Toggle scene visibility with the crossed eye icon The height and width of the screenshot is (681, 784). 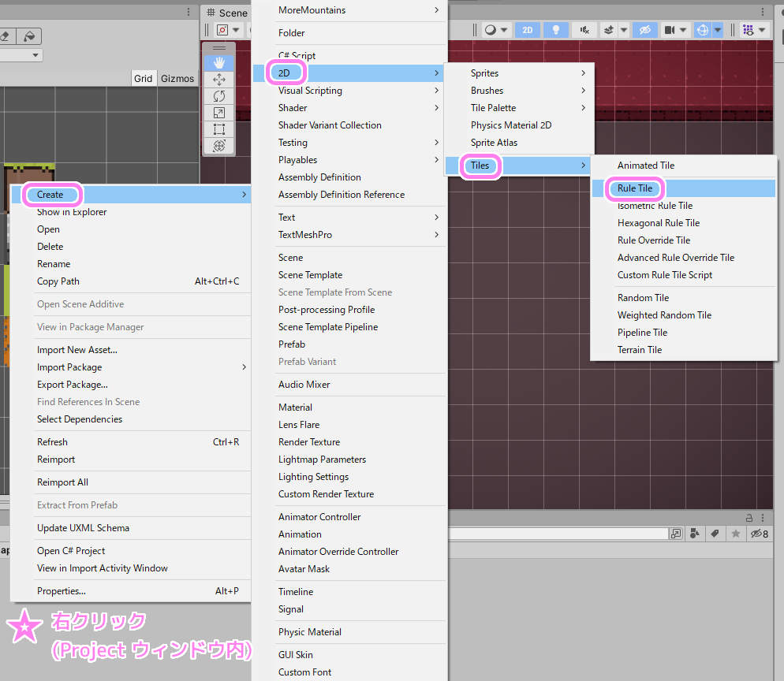point(645,29)
